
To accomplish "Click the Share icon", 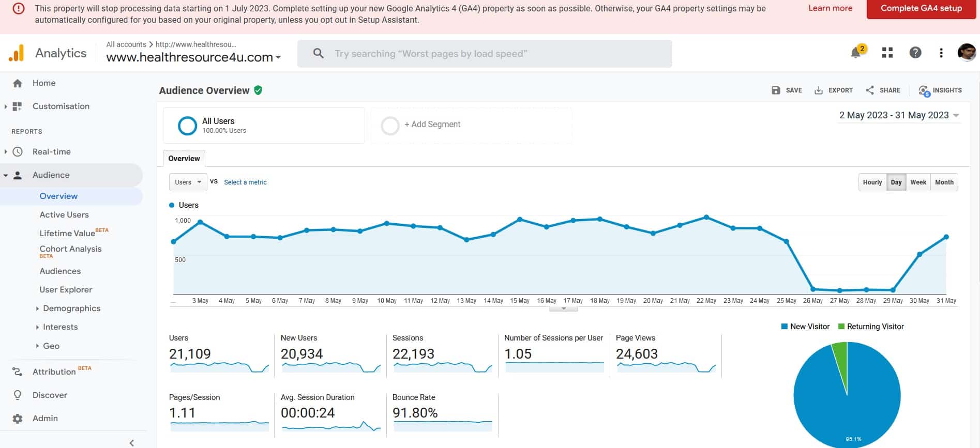I will coord(870,90).
